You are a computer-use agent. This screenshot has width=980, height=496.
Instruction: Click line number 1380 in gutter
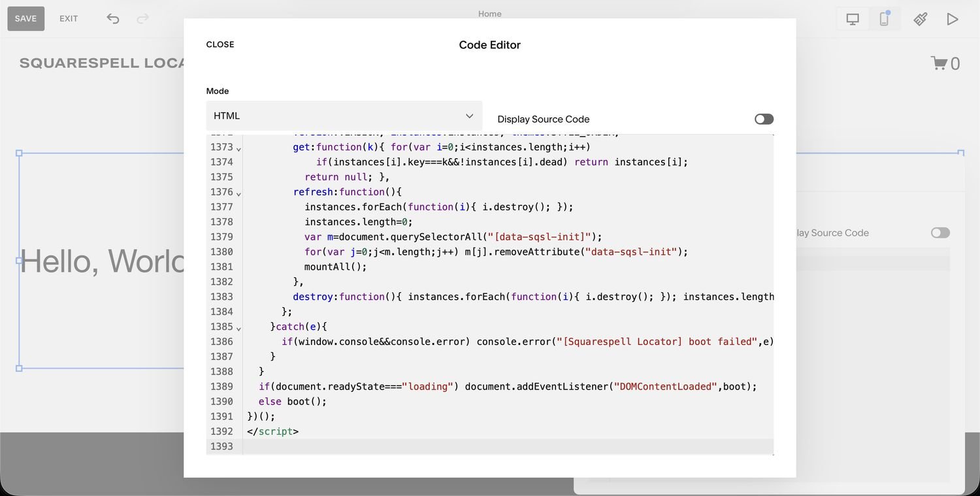tap(221, 252)
